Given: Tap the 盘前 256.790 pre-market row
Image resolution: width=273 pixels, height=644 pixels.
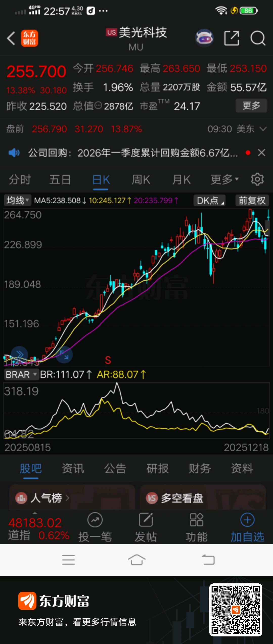Looking at the screenshot, I should 74,129.
